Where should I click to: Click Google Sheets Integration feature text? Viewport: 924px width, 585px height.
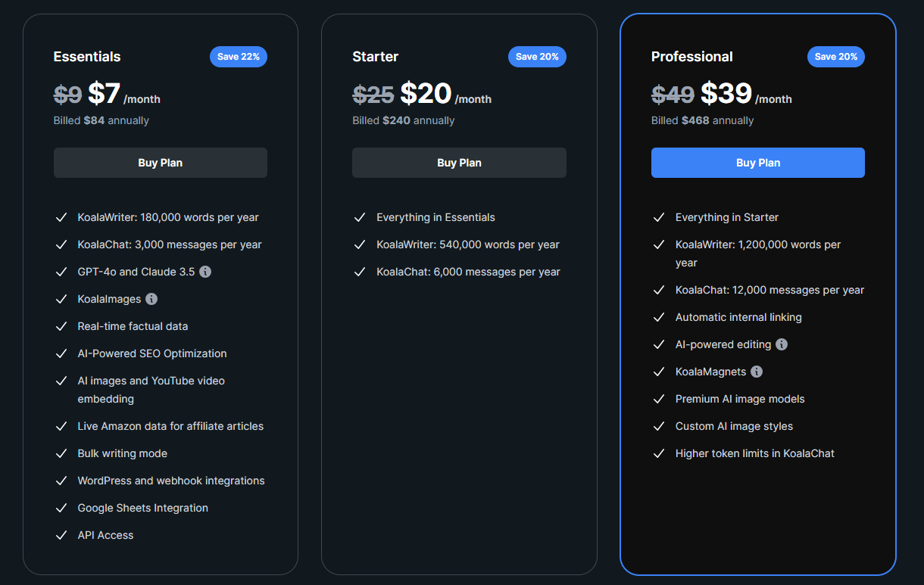coord(143,508)
